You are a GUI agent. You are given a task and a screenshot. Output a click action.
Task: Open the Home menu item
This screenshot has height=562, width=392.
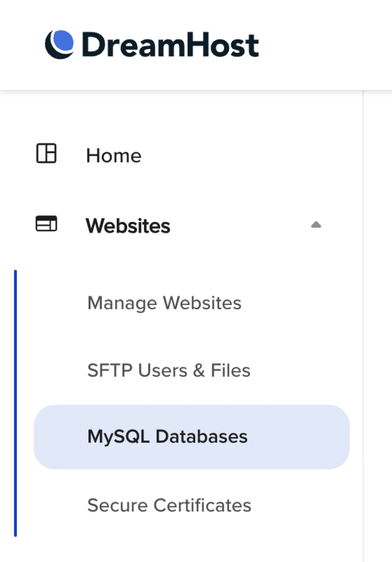[x=114, y=155]
